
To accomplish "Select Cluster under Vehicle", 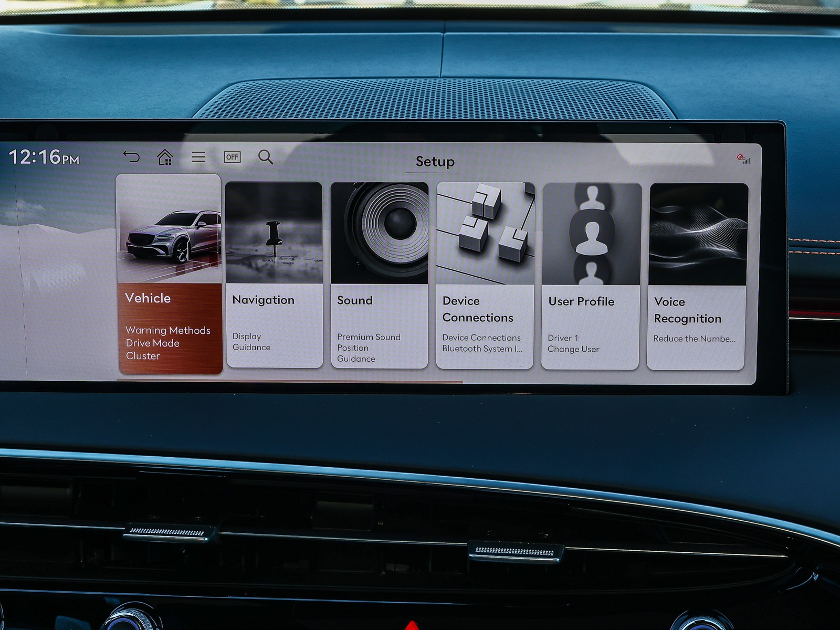I will click(x=143, y=356).
